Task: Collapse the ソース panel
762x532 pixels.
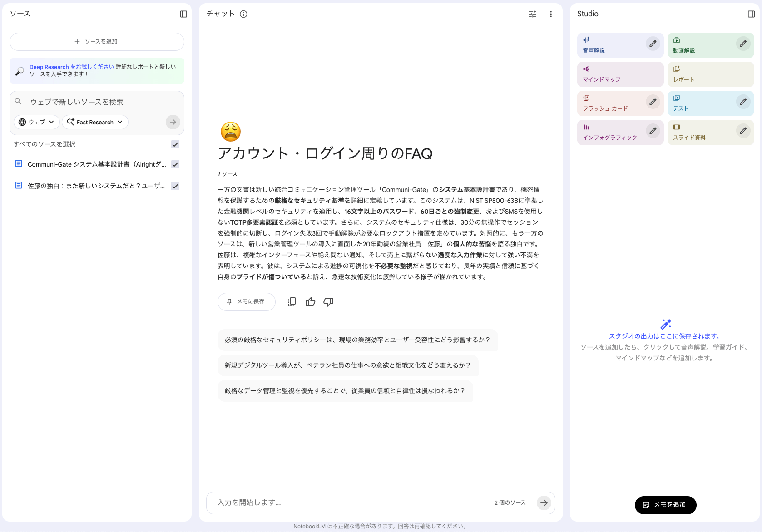Action: (x=183, y=14)
